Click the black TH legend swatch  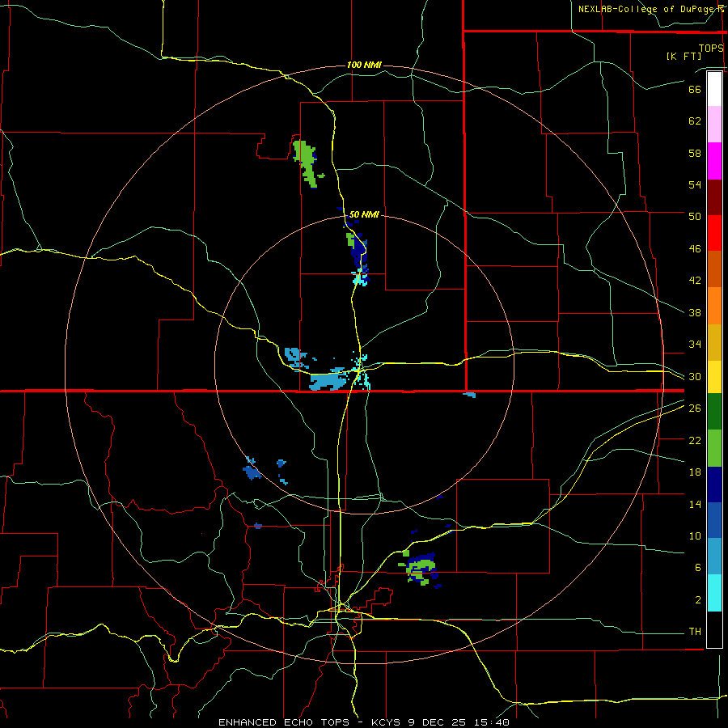point(714,629)
